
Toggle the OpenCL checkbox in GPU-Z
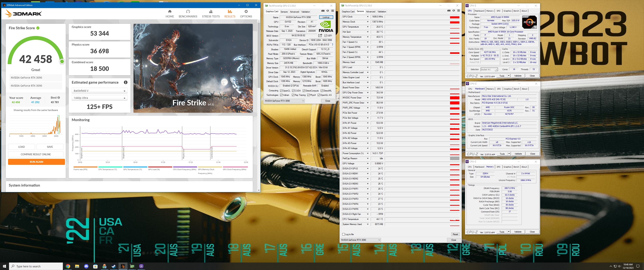point(281,91)
